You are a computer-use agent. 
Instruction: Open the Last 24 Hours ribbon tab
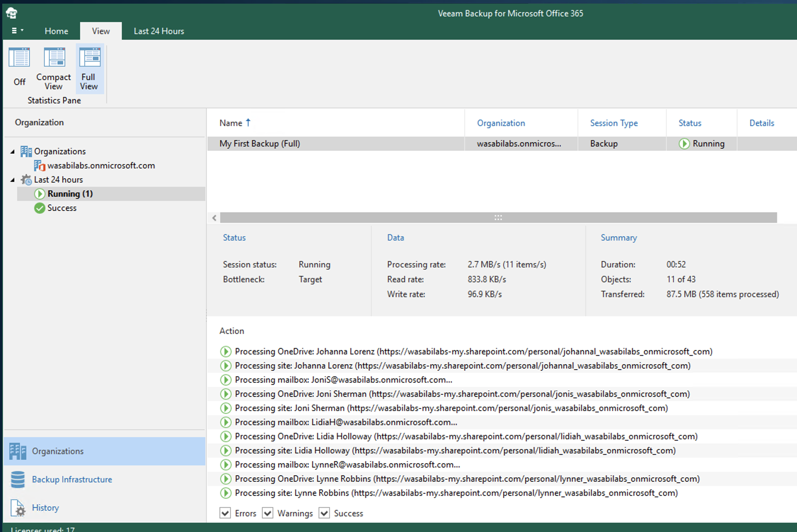pyautogui.click(x=159, y=31)
